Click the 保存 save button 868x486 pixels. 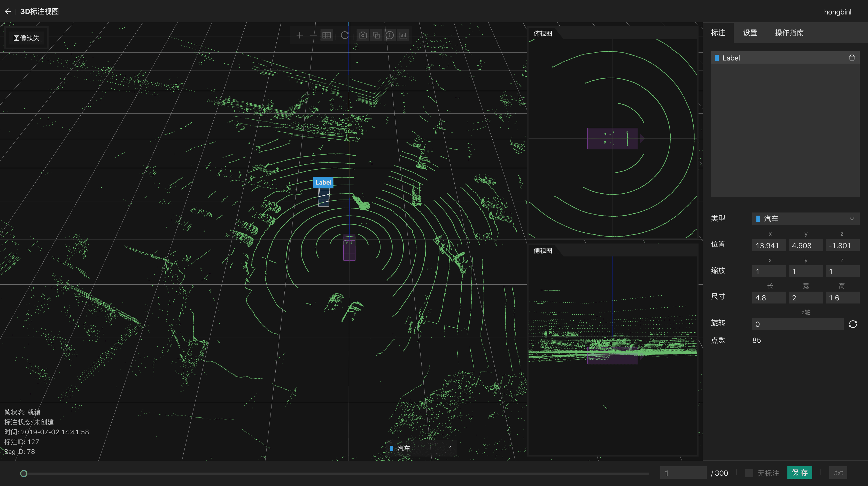pyautogui.click(x=800, y=473)
